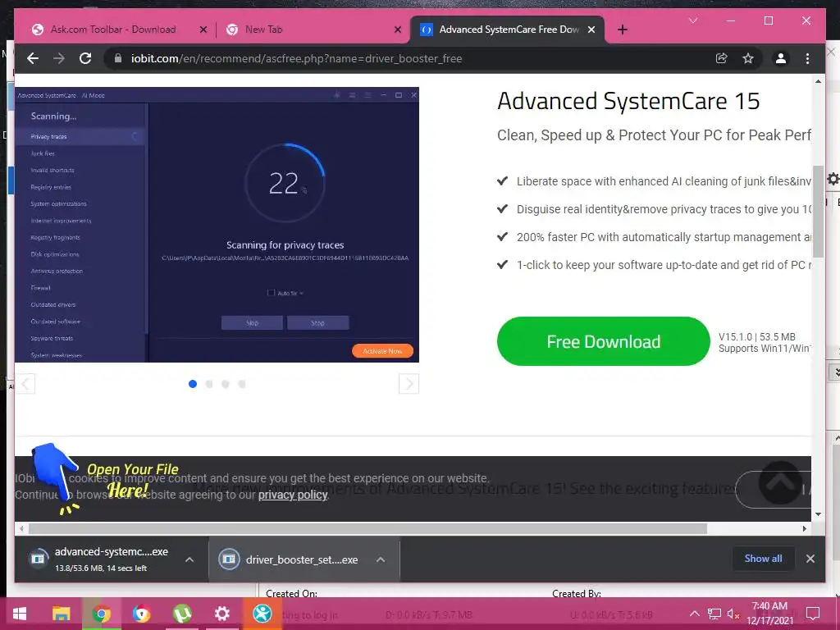This screenshot has height=630, width=840.
Task: Click the scroll-to-top arrow circle
Action: click(x=781, y=482)
